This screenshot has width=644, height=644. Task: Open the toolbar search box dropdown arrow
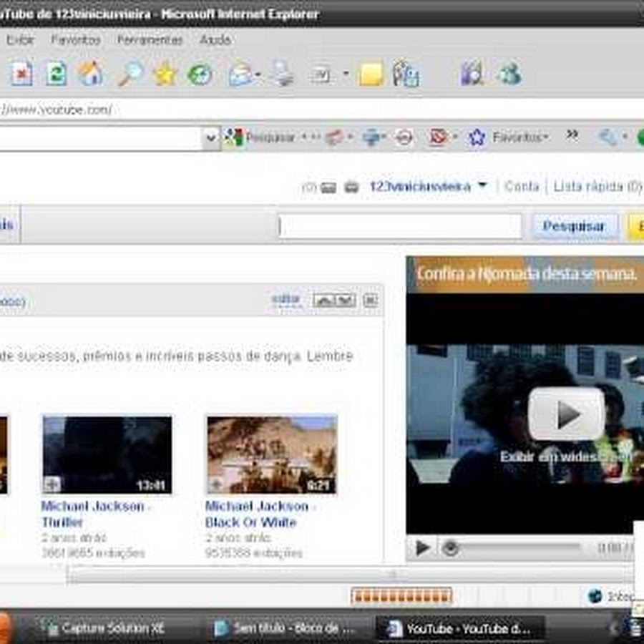coord(210,138)
